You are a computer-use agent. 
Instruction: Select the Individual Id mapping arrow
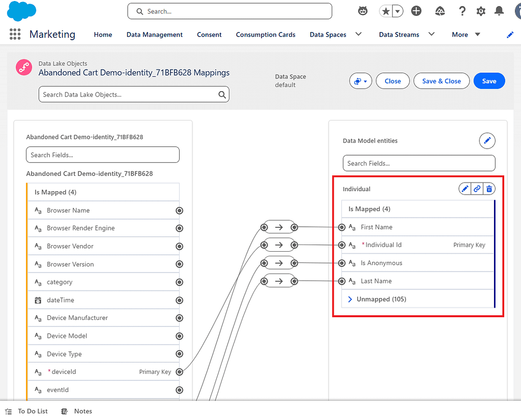pos(279,245)
